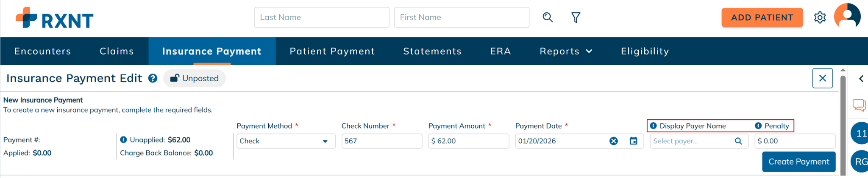Viewport: 868px width, 178px height.
Task: Open the user profile avatar
Action: click(x=847, y=17)
